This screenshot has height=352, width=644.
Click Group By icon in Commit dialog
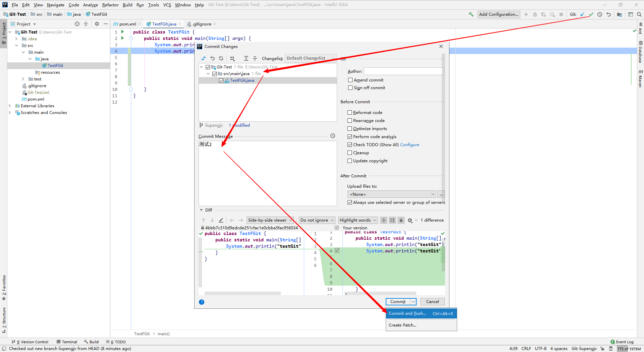[x=232, y=58]
